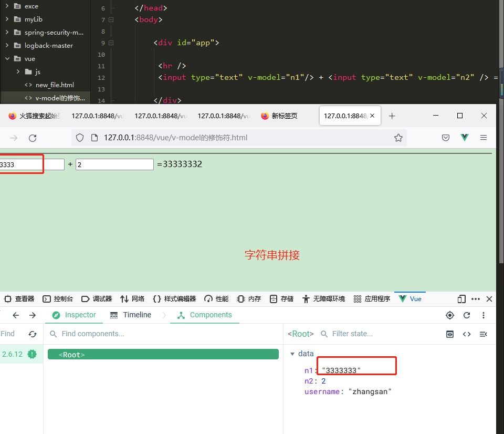Open new_file.html in the editor
Viewport: 504px width, 434px height.
(55, 85)
